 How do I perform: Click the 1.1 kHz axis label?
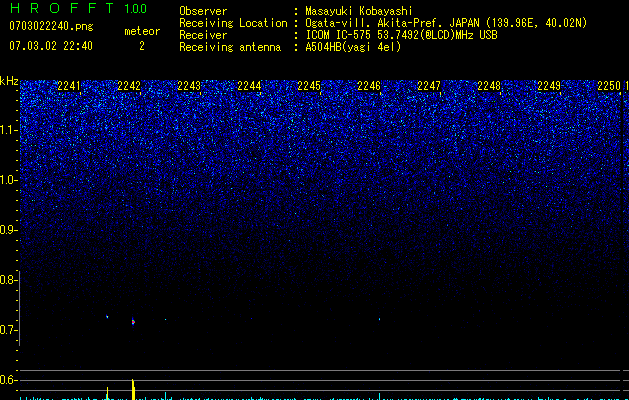(8, 130)
